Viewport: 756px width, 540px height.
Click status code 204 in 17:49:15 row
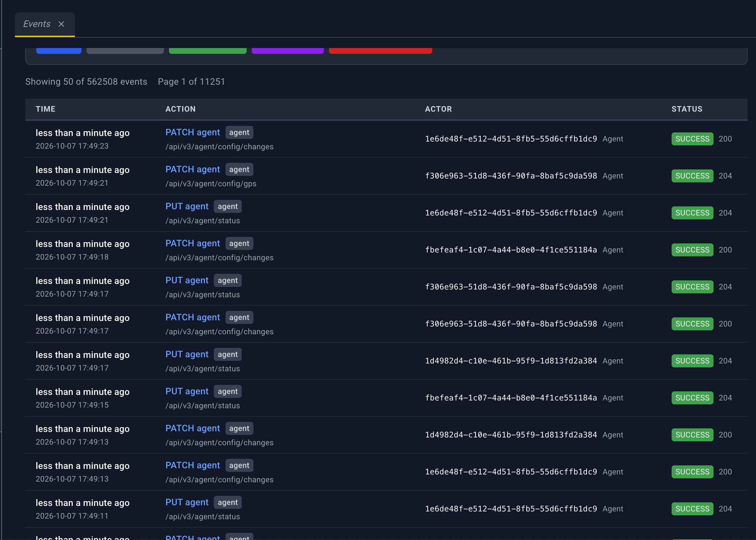point(725,398)
